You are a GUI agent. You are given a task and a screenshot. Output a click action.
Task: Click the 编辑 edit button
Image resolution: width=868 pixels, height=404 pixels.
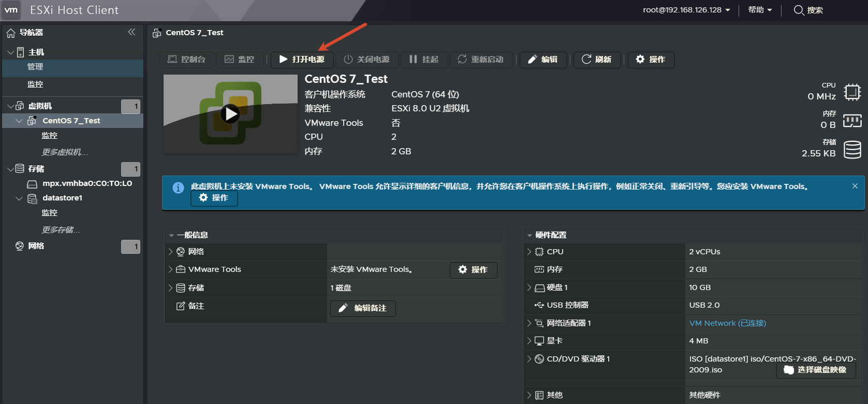point(543,60)
